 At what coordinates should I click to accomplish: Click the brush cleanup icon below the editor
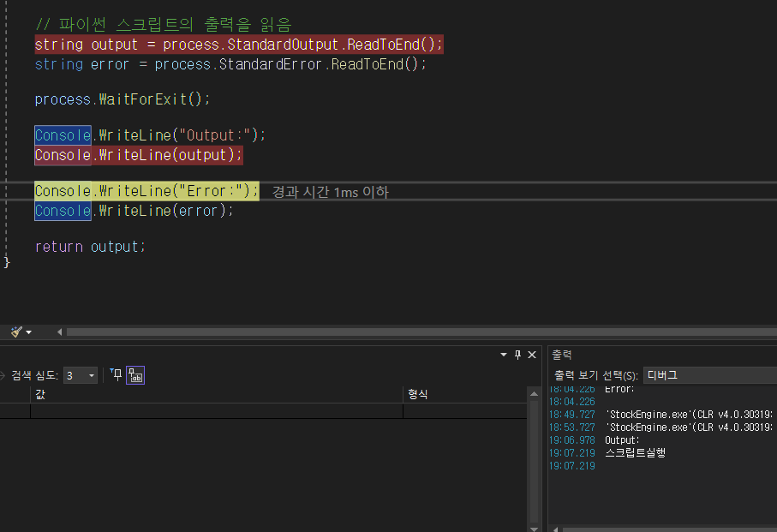(x=16, y=332)
